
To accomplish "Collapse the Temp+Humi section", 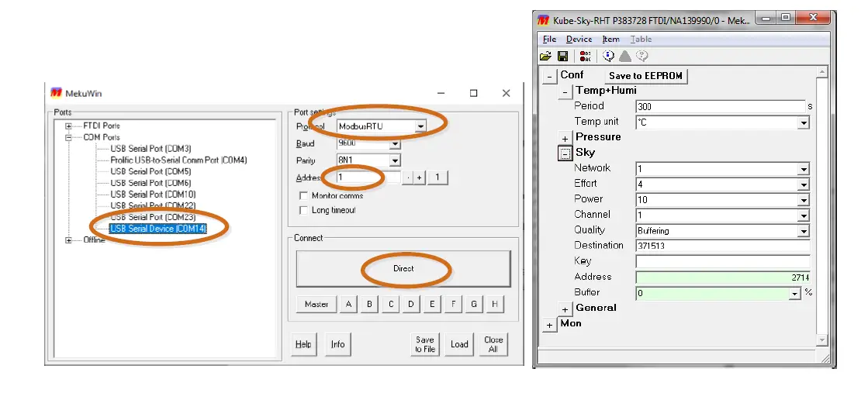I will pyautogui.click(x=565, y=92).
